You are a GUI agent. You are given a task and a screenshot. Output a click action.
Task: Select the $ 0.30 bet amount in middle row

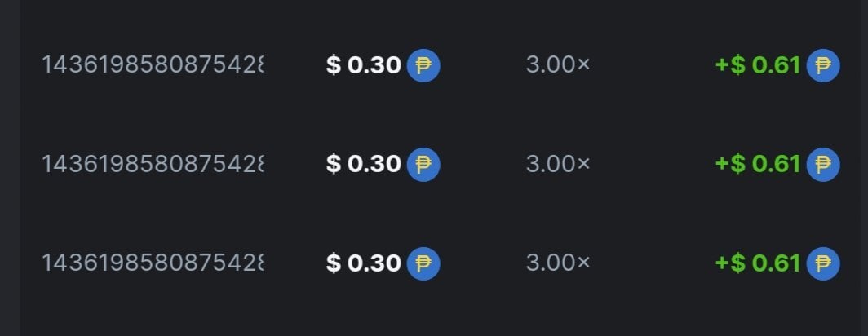tap(364, 164)
